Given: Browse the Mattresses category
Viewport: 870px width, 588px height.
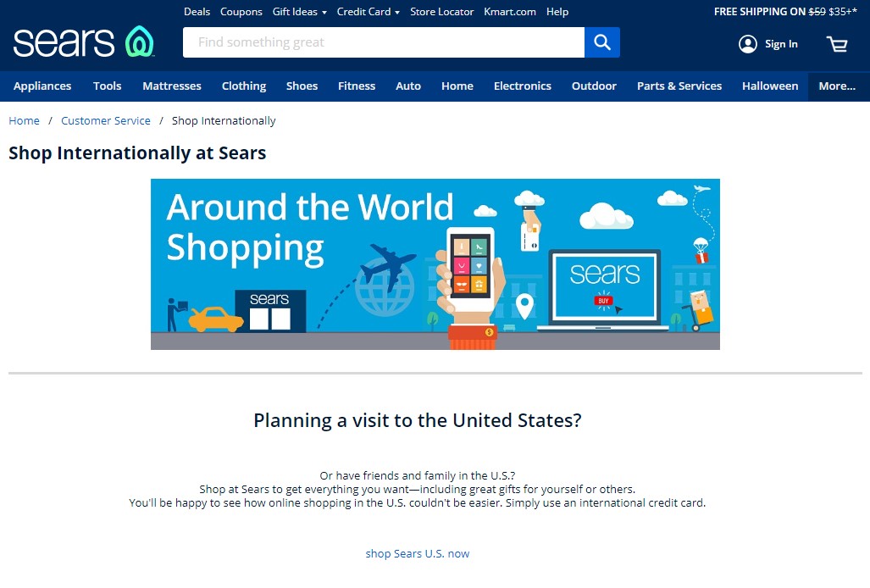Looking at the screenshot, I should pos(171,86).
